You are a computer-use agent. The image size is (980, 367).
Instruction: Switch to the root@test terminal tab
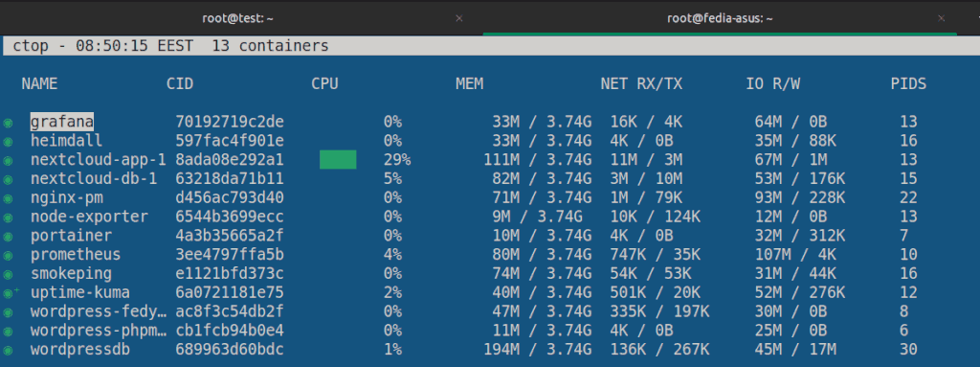point(237,18)
